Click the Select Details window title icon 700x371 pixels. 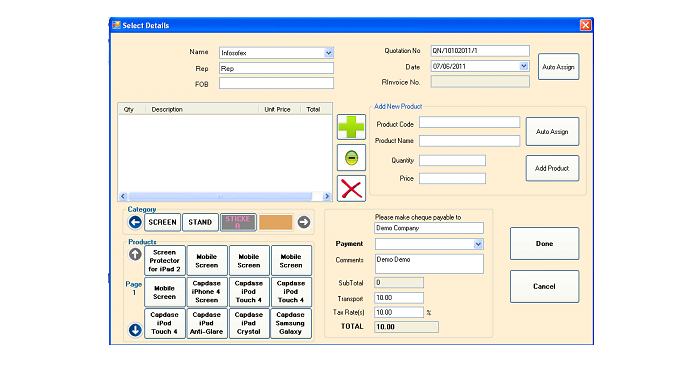[x=117, y=25]
